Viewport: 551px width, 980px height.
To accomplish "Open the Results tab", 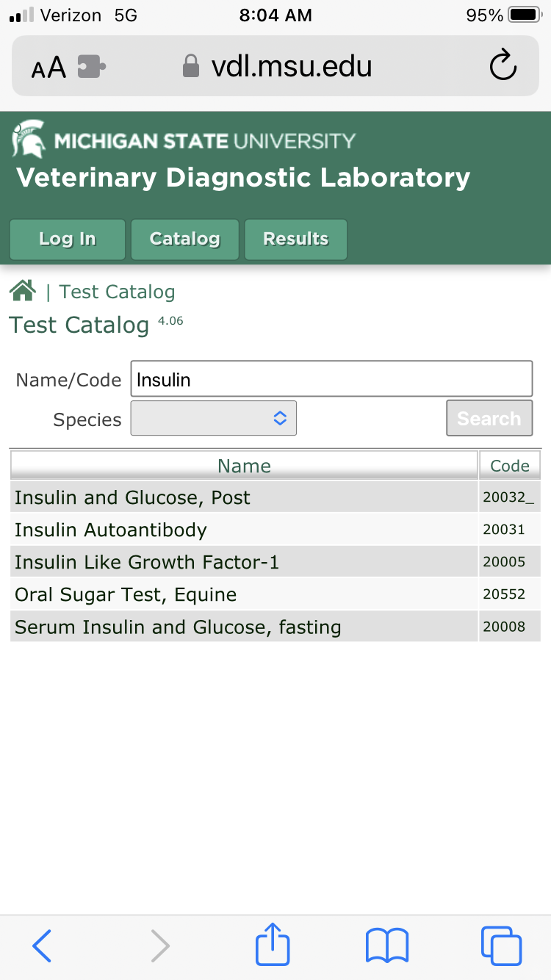I will click(295, 239).
